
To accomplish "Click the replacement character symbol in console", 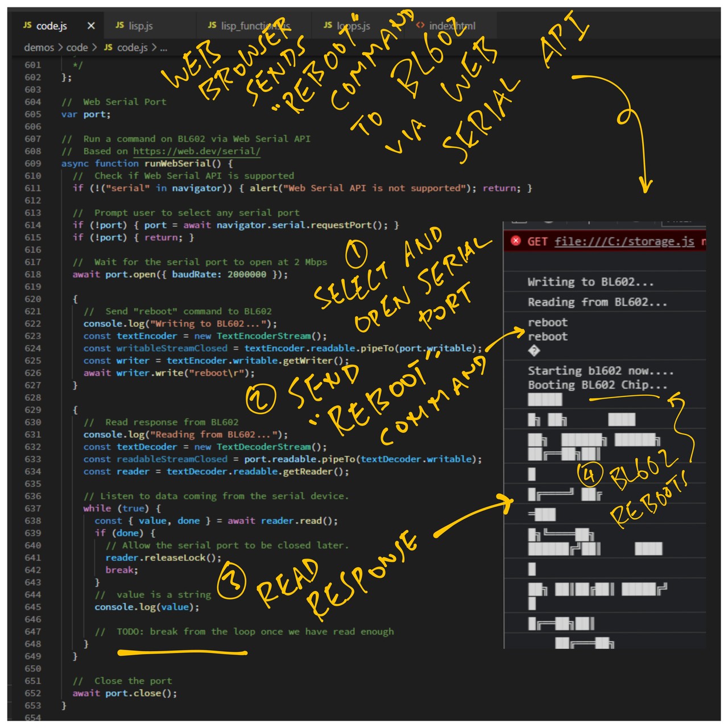I will click(533, 351).
